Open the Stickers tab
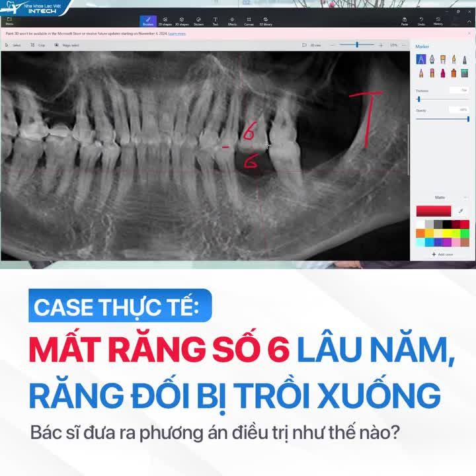The height and width of the screenshot is (476, 476). 198,21
